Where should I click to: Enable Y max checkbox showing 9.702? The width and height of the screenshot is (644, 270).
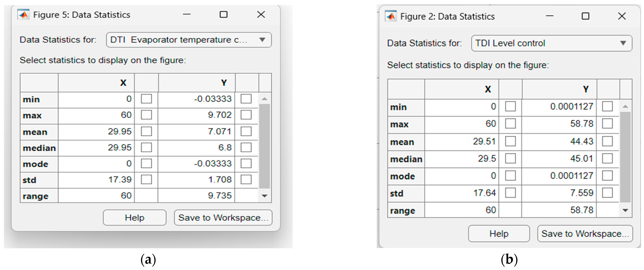246,115
